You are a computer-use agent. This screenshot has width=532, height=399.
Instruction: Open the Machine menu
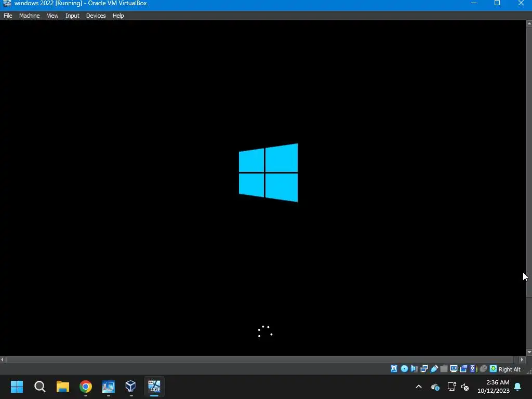(x=29, y=16)
